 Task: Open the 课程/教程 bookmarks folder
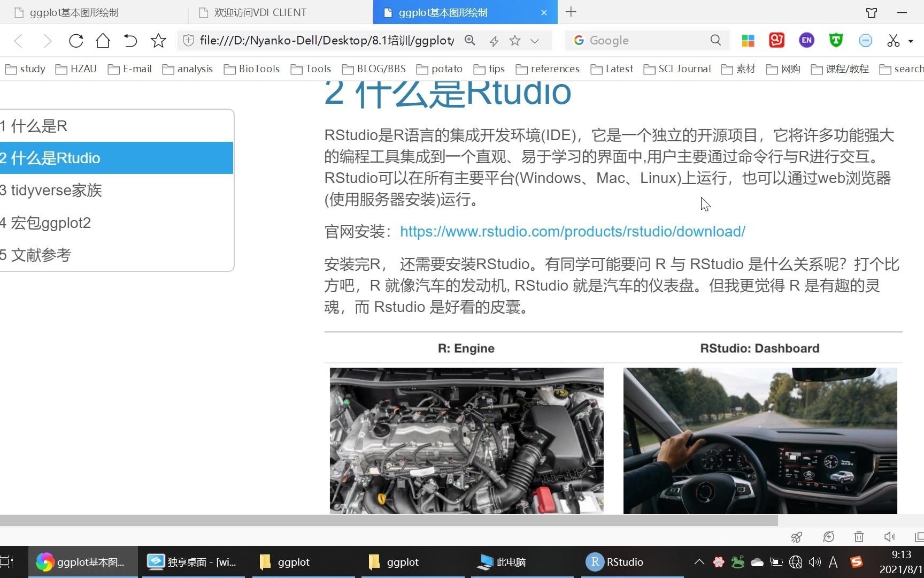[840, 69]
